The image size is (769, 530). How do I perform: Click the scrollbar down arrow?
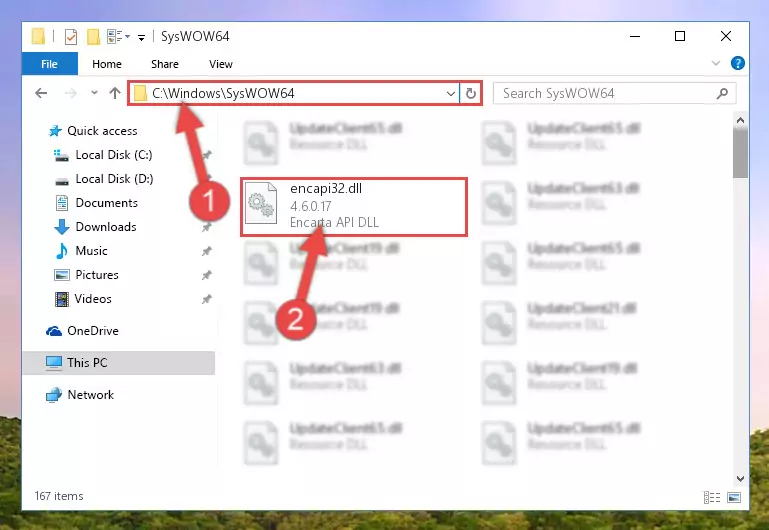pos(741,479)
